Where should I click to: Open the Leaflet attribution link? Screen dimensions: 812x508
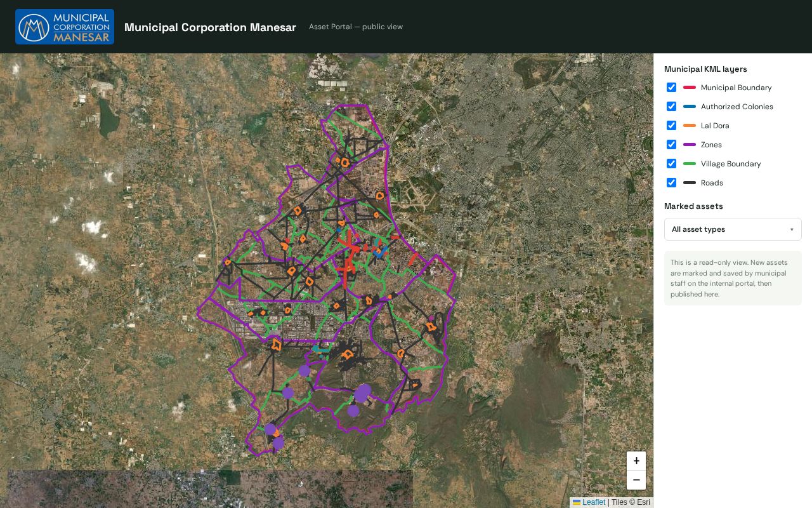589,502
